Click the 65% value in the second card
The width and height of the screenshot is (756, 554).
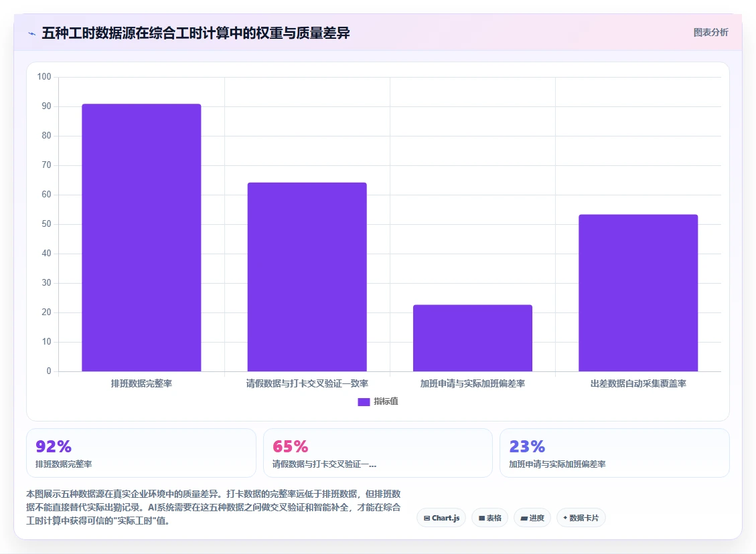point(290,446)
